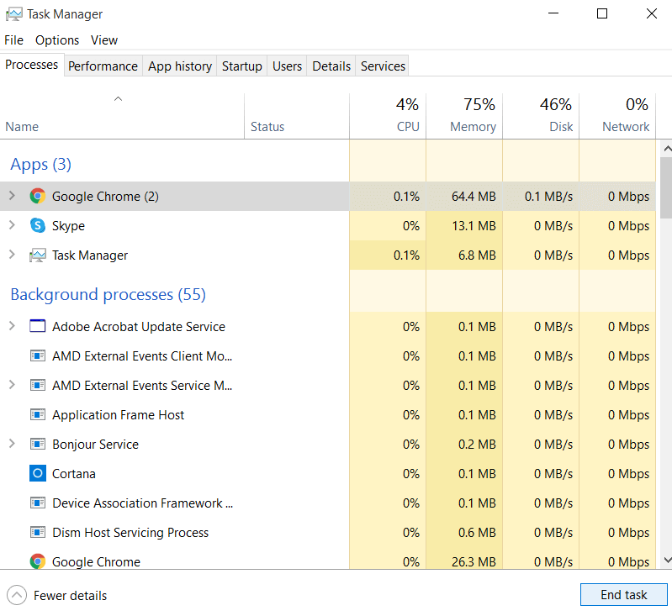Screen dimensions: 672x616
Task: Click the Cortana process icon
Action: click(37, 474)
